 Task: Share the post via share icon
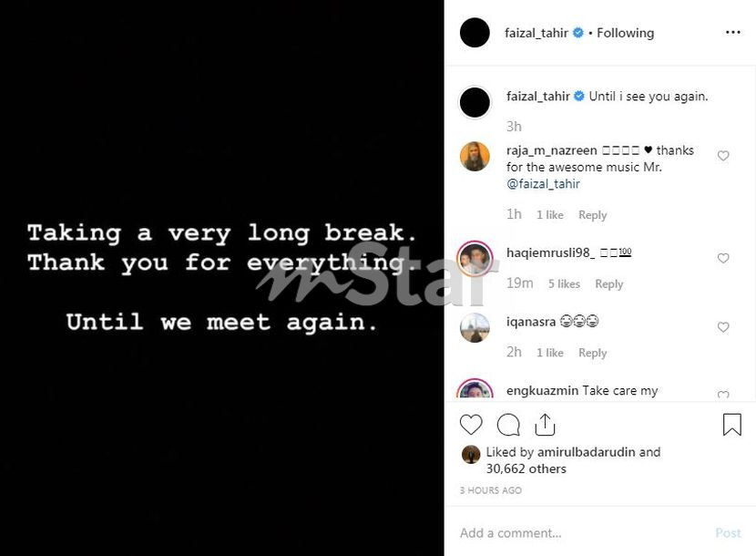(545, 425)
